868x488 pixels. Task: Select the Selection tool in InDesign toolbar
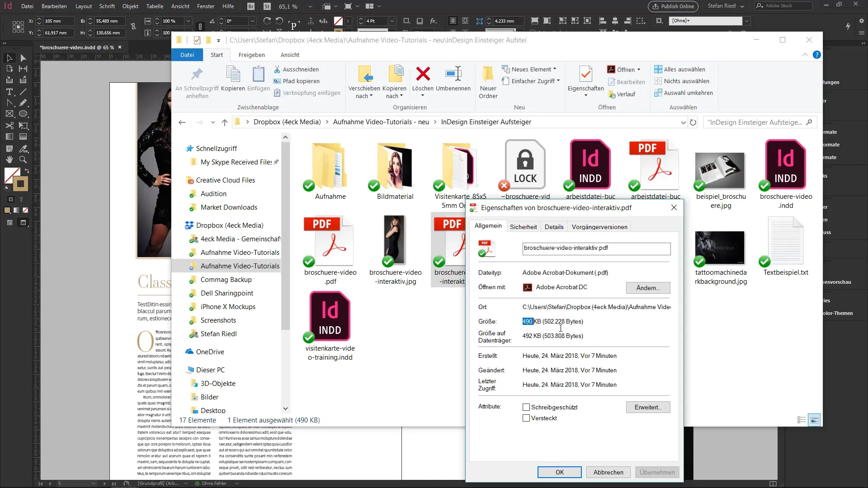click(x=9, y=58)
